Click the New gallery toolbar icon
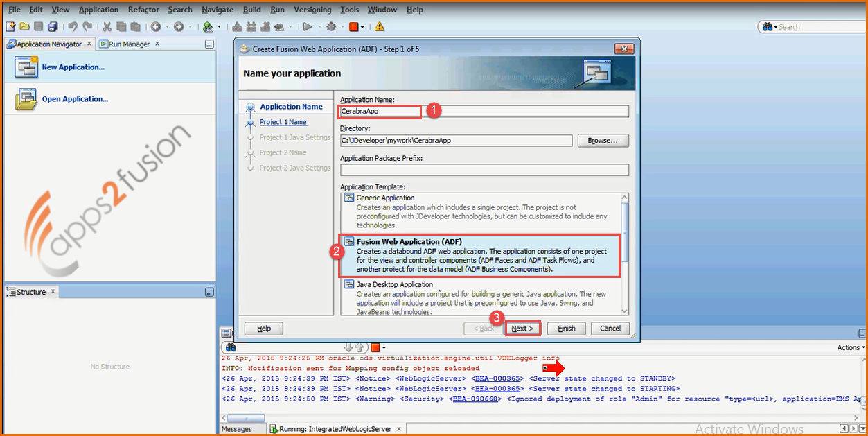868x436 pixels. tap(10, 27)
